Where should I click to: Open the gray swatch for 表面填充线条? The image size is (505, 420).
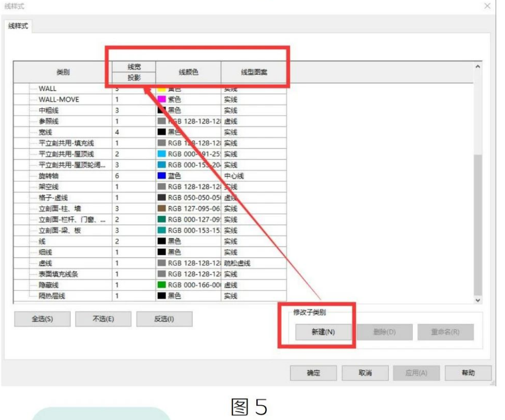[x=162, y=274]
